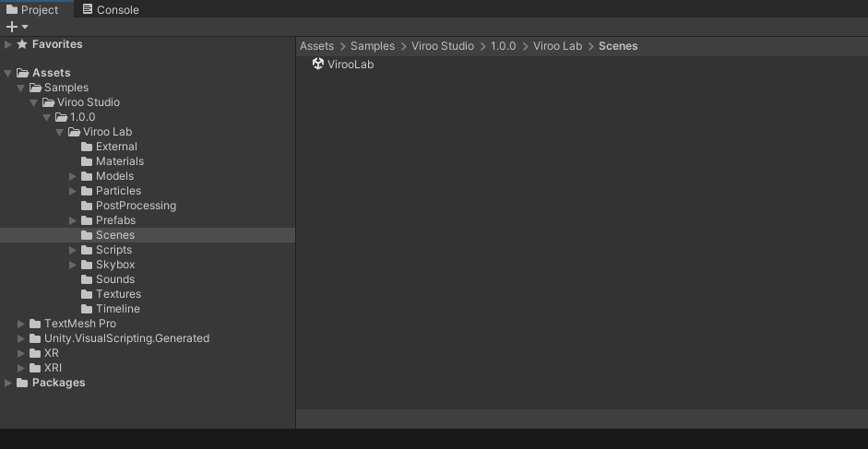868x449 pixels.
Task: Click the Favorites star icon
Action: click(22, 44)
